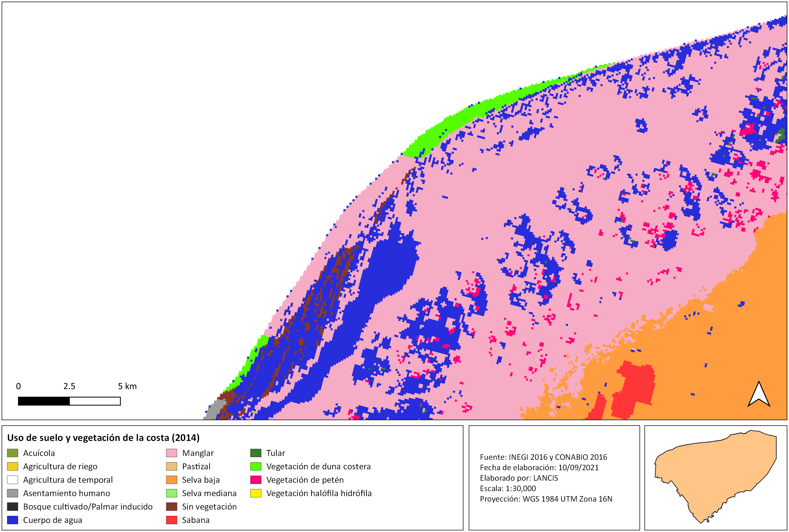Click the 'Fecha de elaboración: 10/09/2021' text
Screen dimensions: 789x532
pos(539,467)
